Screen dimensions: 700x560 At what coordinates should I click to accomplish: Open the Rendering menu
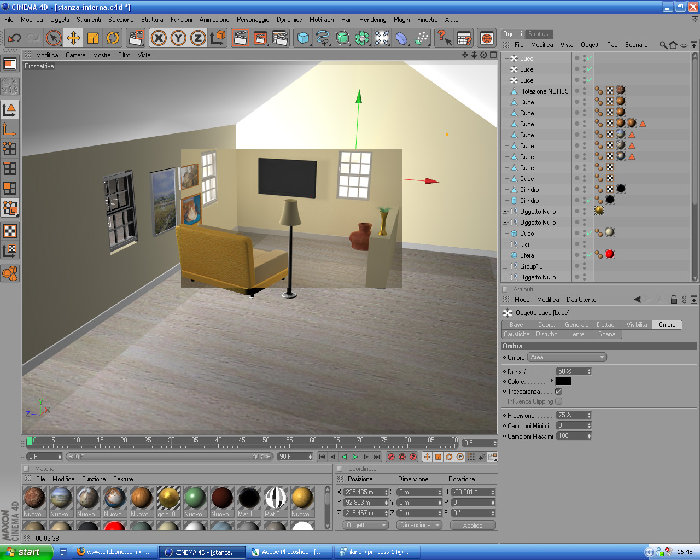point(372,20)
